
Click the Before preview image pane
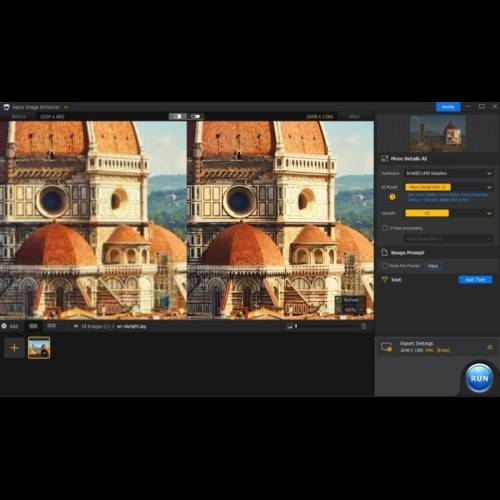93,220
